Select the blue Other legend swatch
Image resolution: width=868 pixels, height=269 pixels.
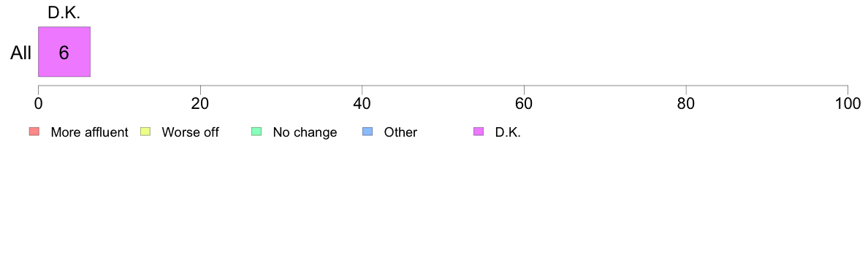368,132
